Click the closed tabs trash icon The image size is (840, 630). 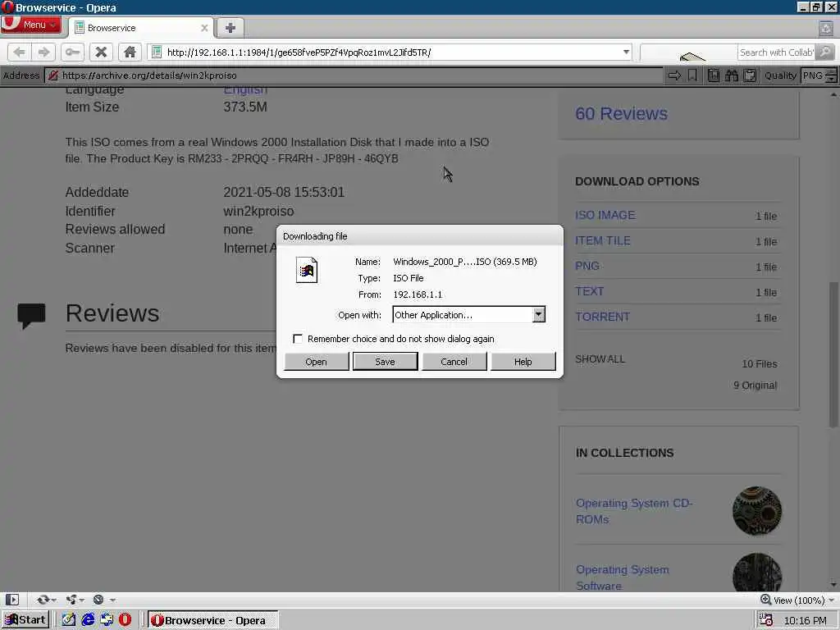(x=826, y=28)
